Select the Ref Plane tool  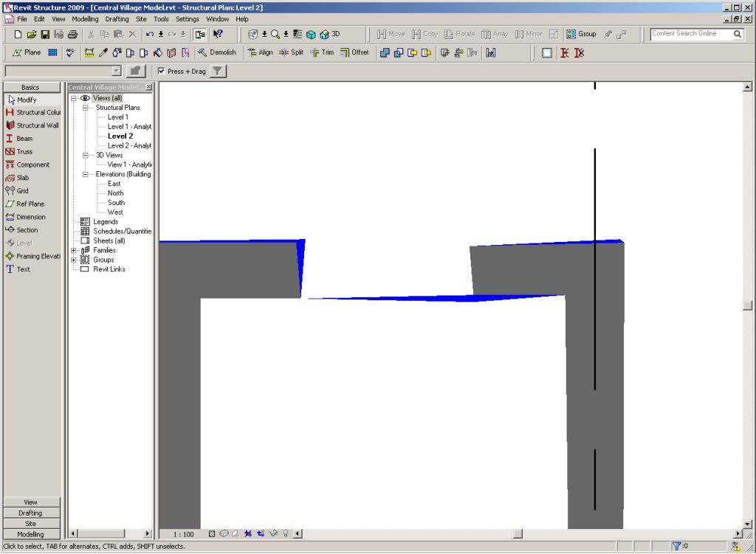(30, 204)
